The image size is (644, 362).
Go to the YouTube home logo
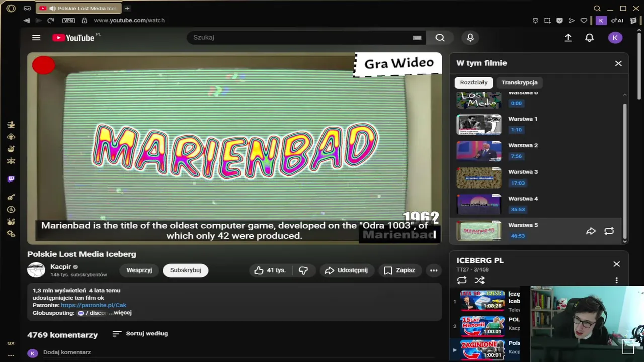click(73, 38)
